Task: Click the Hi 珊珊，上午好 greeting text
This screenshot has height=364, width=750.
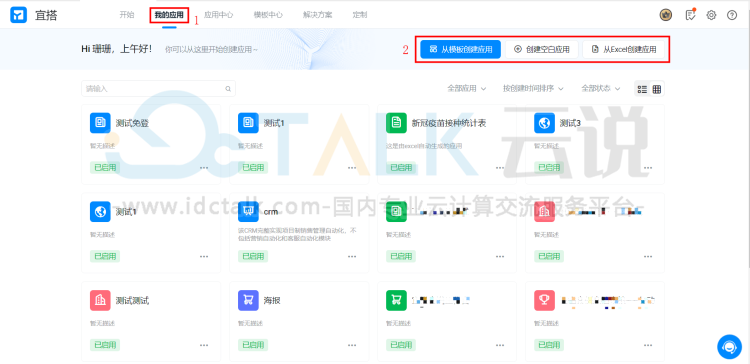Action: click(116, 49)
